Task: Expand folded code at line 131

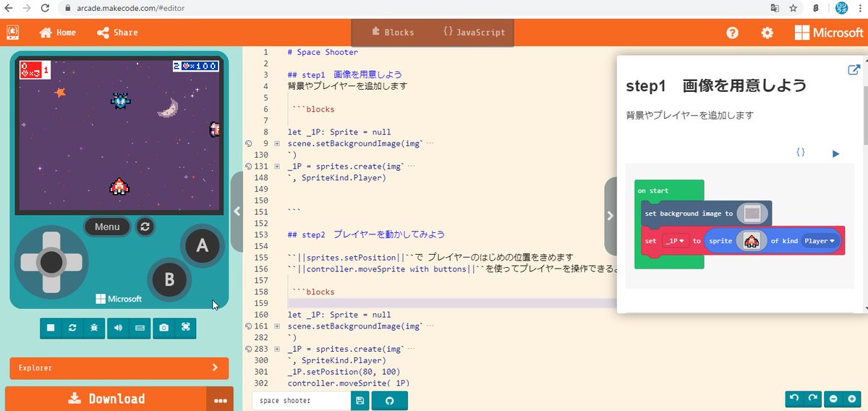Action: 277,166
